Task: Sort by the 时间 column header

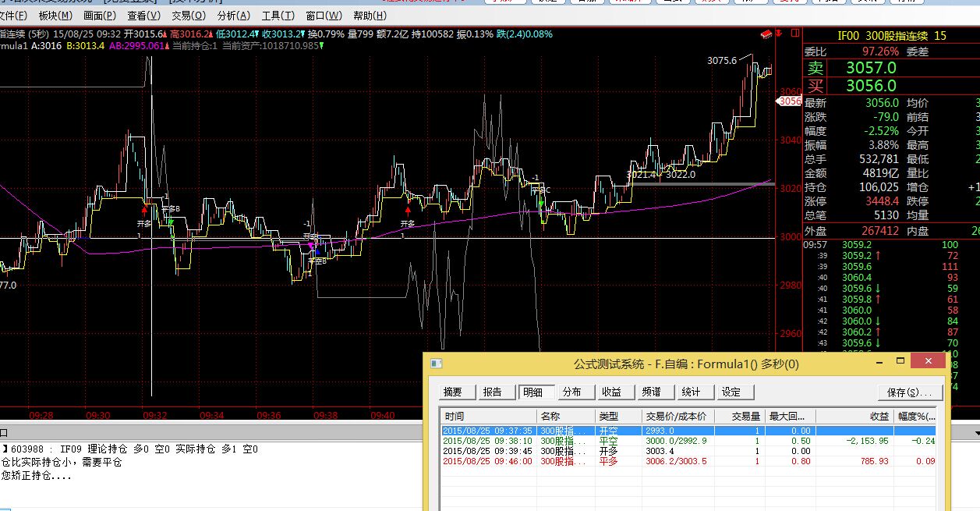Action: pyautogui.click(x=489, y=417)
